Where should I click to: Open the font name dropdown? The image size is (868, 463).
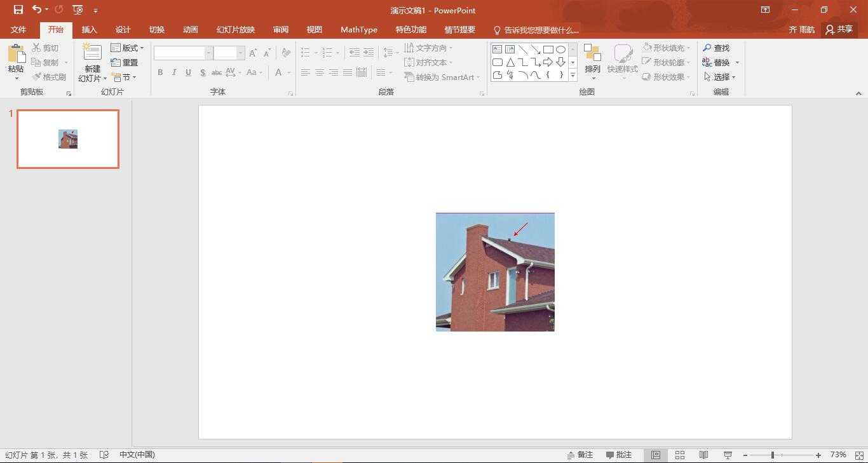pos(208,53)
